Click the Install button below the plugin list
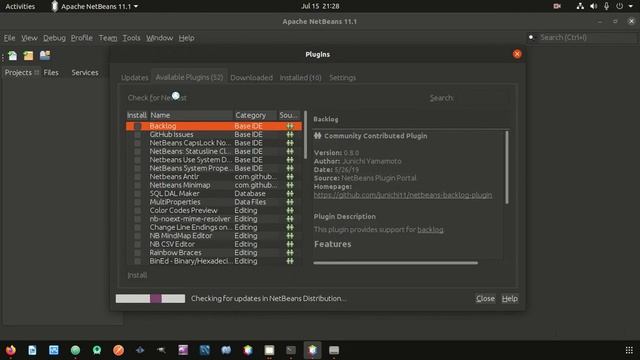This screenshot has height=360, width=640. [137, 276]
